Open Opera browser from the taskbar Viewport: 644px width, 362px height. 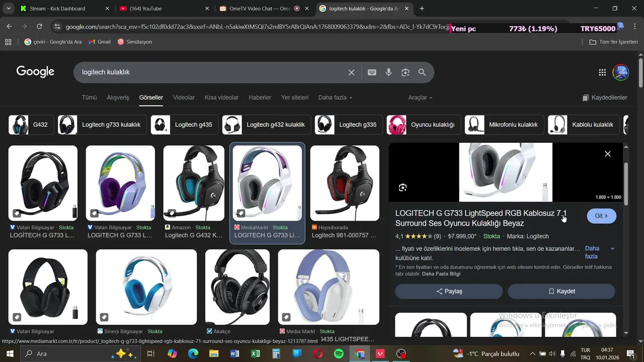318,354
